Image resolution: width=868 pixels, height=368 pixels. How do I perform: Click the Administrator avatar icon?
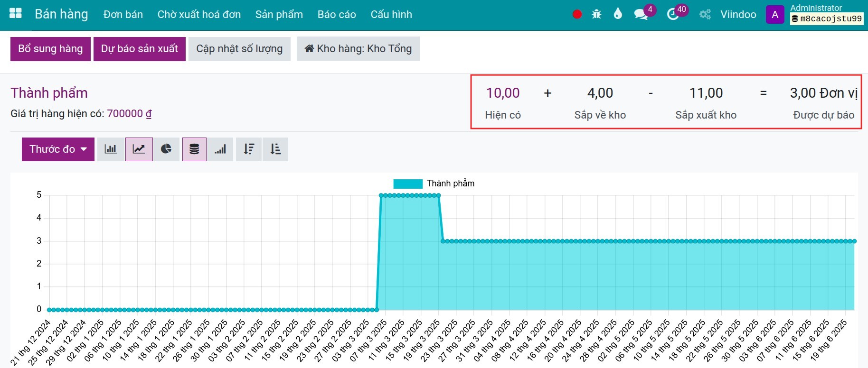tap(775, 14)
